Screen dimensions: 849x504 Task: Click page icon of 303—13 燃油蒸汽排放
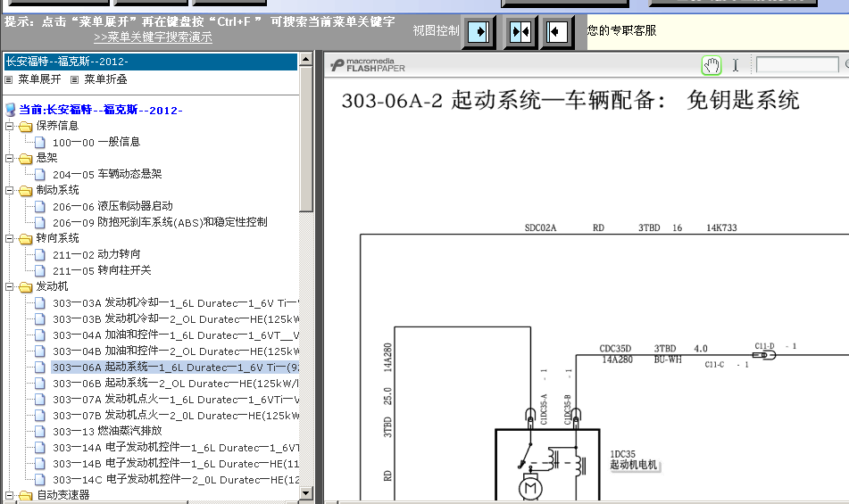(x=40, y=431)
